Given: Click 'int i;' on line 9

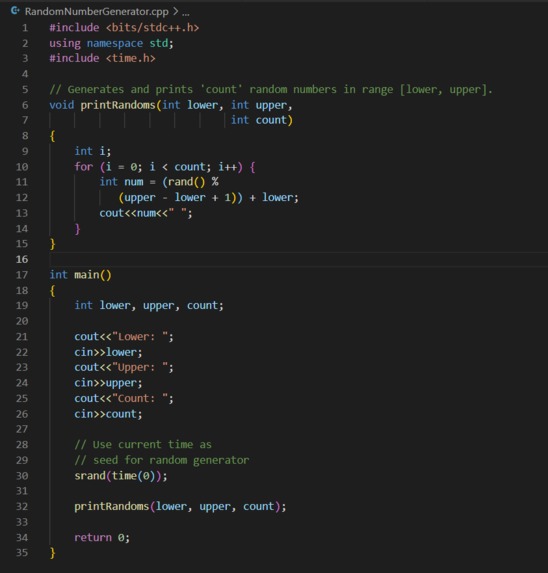Looking at the screenshot, I should (x=93, y=151).
